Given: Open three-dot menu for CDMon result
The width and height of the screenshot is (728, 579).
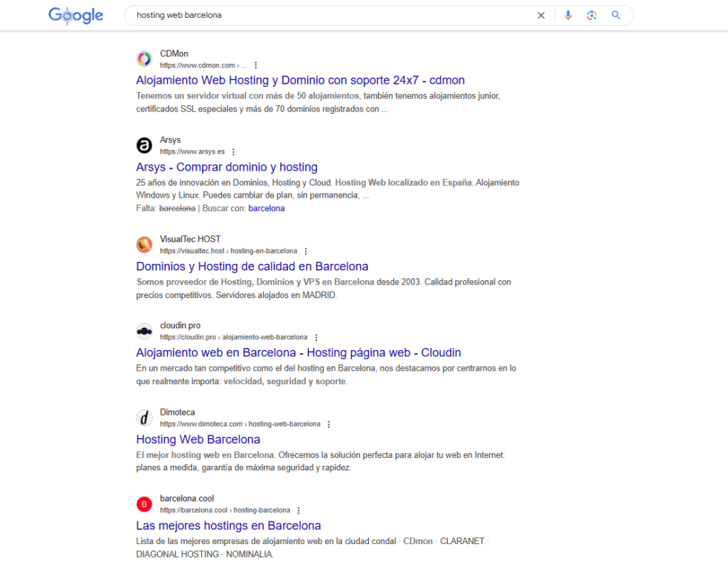Looking at the screenshot, I should click(x=256, y=65).
